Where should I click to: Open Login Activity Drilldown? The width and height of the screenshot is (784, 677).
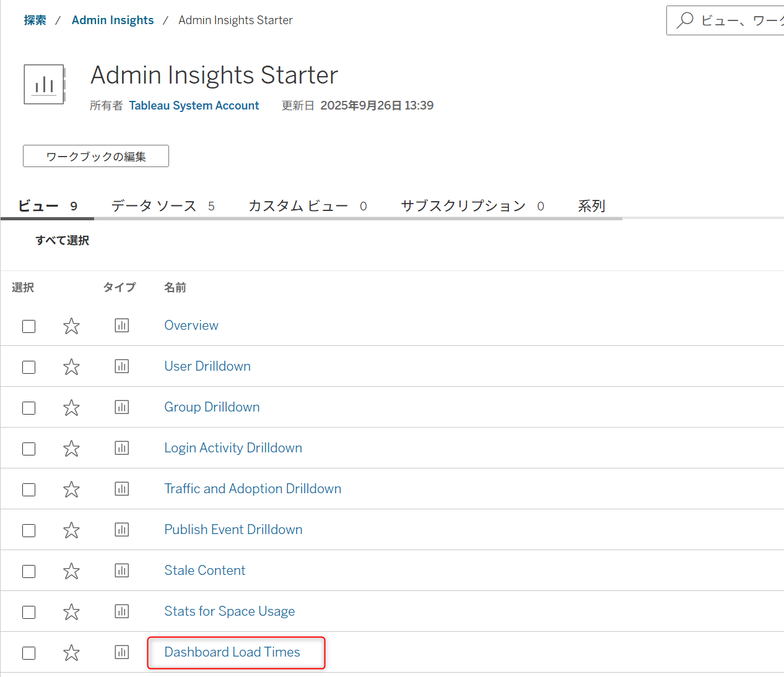pyautogui.click(x=233, y=448)
